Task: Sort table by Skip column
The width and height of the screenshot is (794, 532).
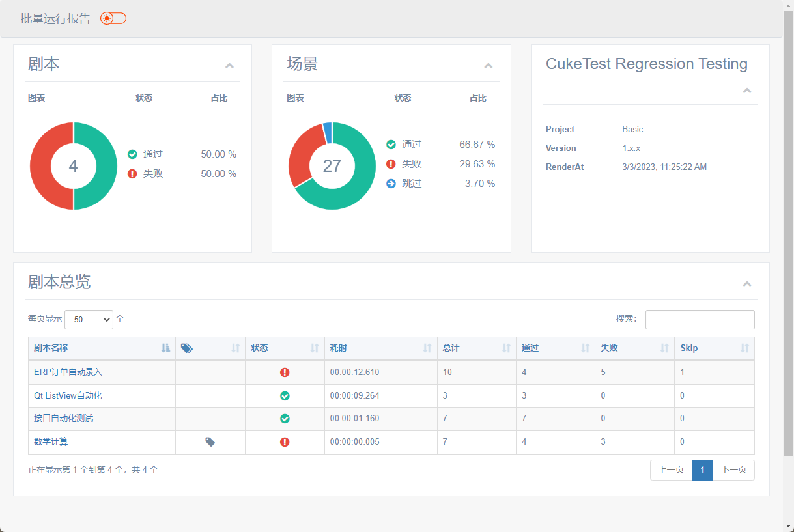Action: (715, 348)
